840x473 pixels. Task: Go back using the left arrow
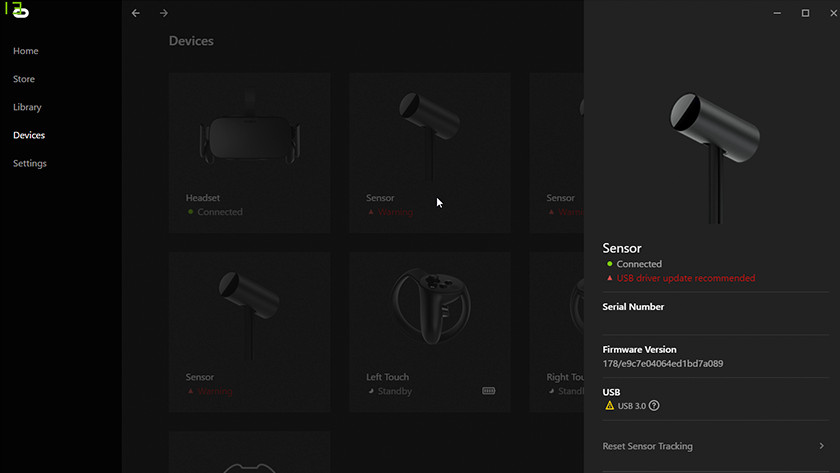point(136,13)
